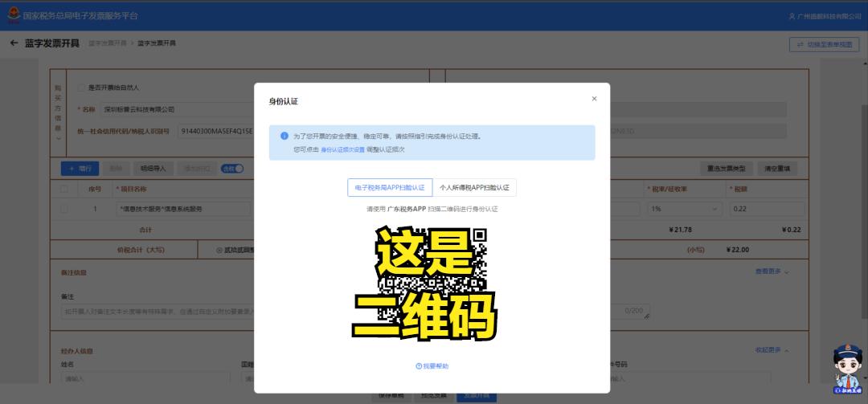Click the 预览发票 button at the bottom
Viewport: 868px width, 404px height.
pyautogui.click(x=432, y=396)
